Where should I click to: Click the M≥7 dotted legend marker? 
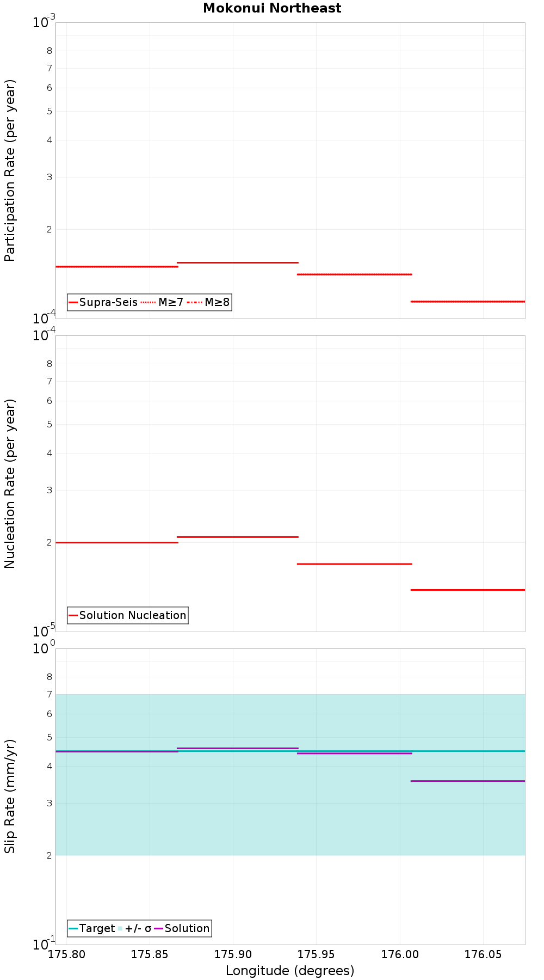[x=148, y=302]
